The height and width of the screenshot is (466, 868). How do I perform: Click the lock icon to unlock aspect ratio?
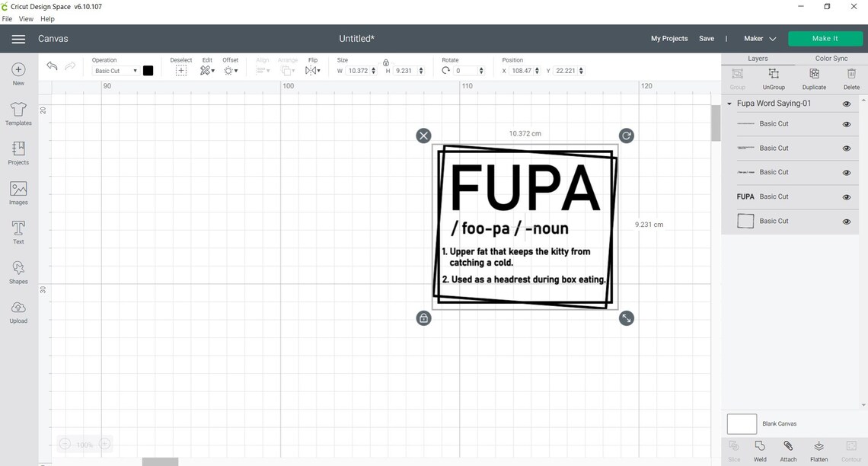(x=386, y=63)
